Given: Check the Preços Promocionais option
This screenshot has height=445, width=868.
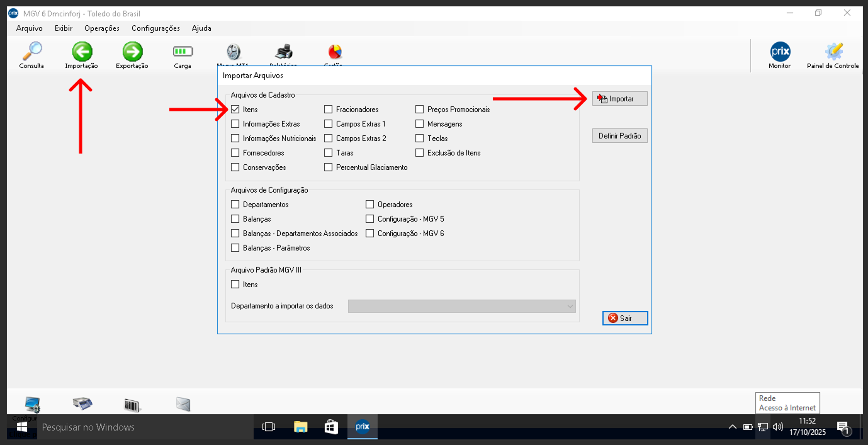Looking at the screenshot, I should click(x=420, y=110).
